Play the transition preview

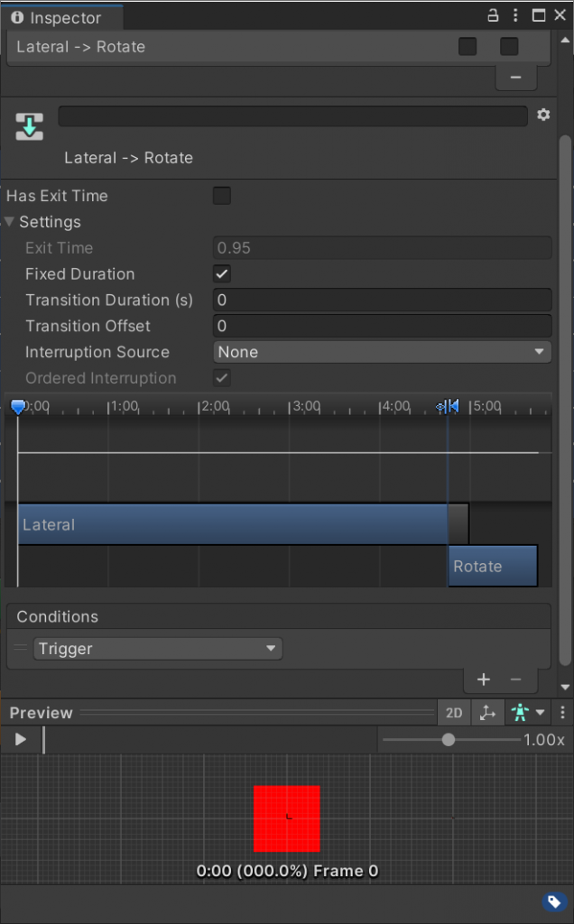(21, 740)
